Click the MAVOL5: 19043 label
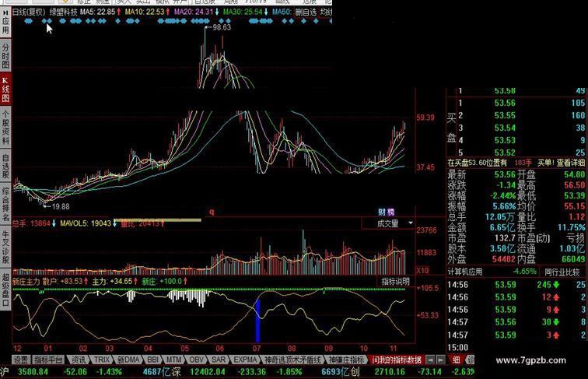Screen dimensions: 588x379 coord(86,223)
